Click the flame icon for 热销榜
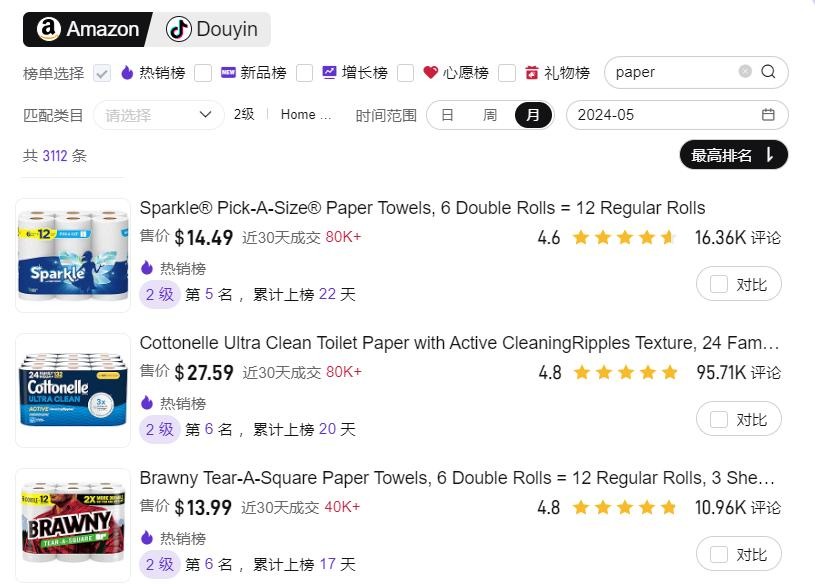 (x=127, y=72)
